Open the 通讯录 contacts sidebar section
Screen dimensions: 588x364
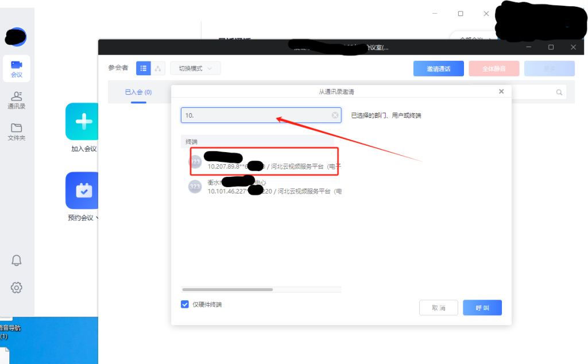(x=16, y=100)
